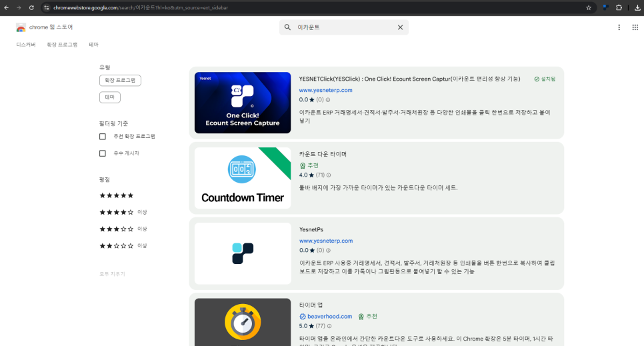Click info icon next to YesnetPs rating
The width and height of the screenshot is (644, 346).
point(328,250)
